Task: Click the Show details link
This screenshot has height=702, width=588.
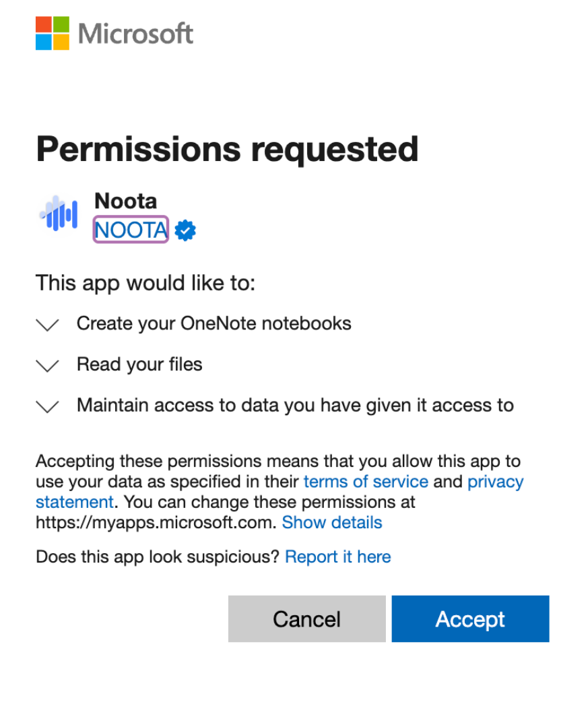Action: 332,522
